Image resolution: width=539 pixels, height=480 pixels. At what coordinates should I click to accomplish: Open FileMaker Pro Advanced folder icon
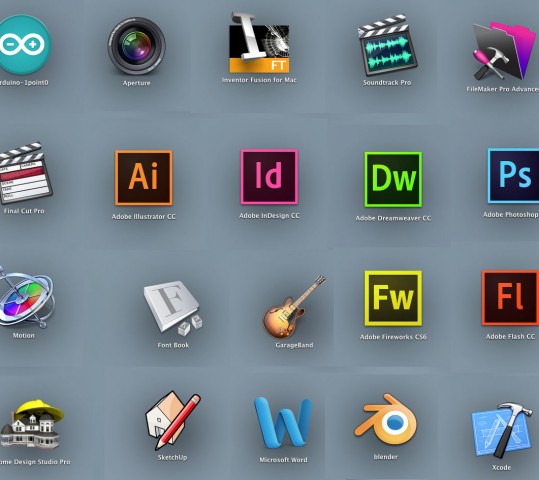pos(504,51)
